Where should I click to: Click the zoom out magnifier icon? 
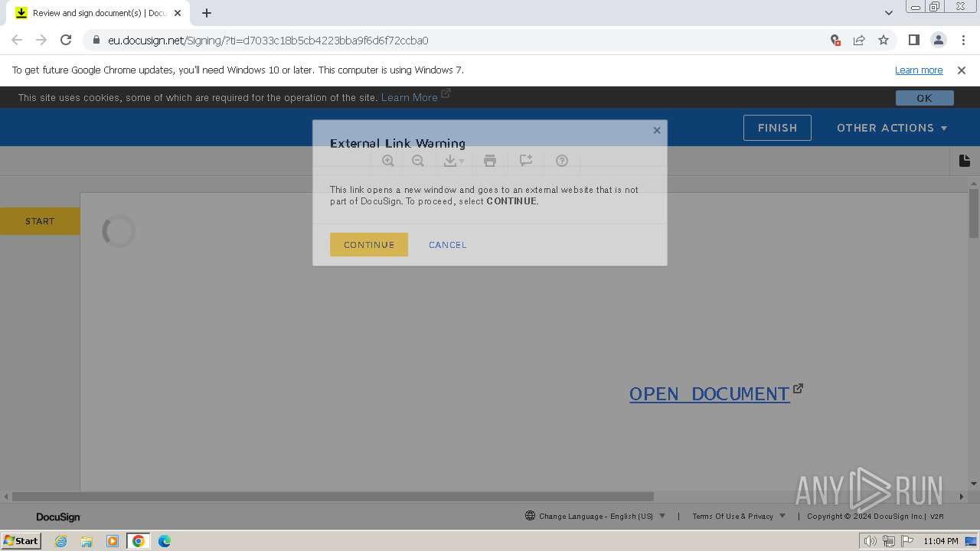[418, 161]
